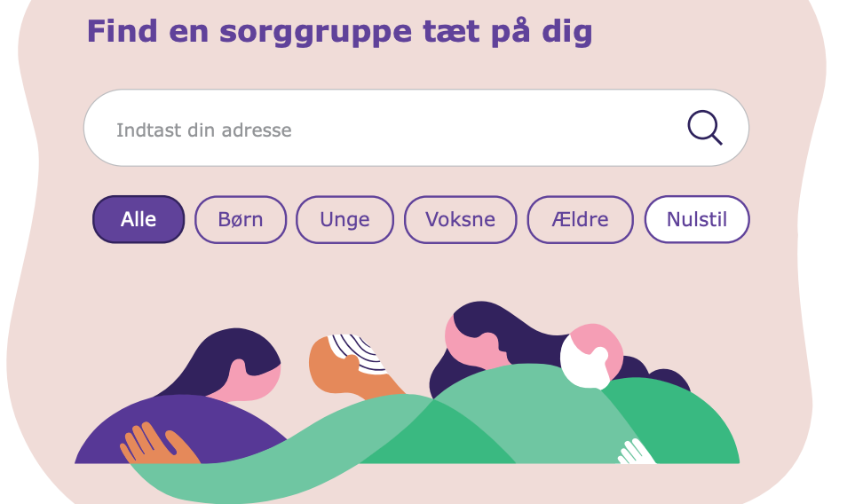Enable the 'Unge' age group filter
Image resolution: width=855 pixels, height=504 pixels.
tap(344, 219)
